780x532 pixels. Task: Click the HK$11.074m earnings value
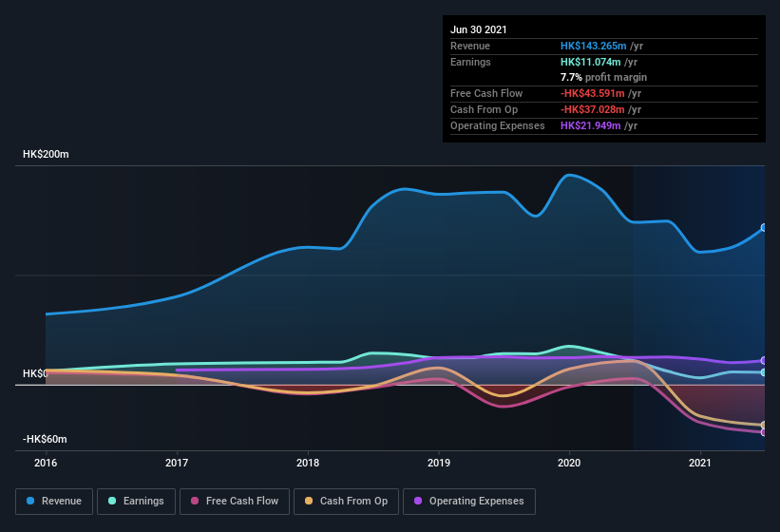pyautogui.click(x=591, y=62)
